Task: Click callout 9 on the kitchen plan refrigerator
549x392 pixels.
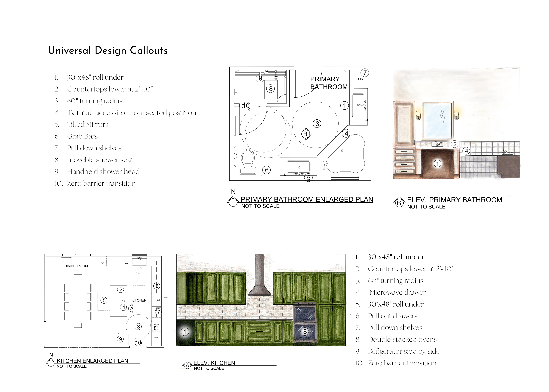Action: [120, 339]
